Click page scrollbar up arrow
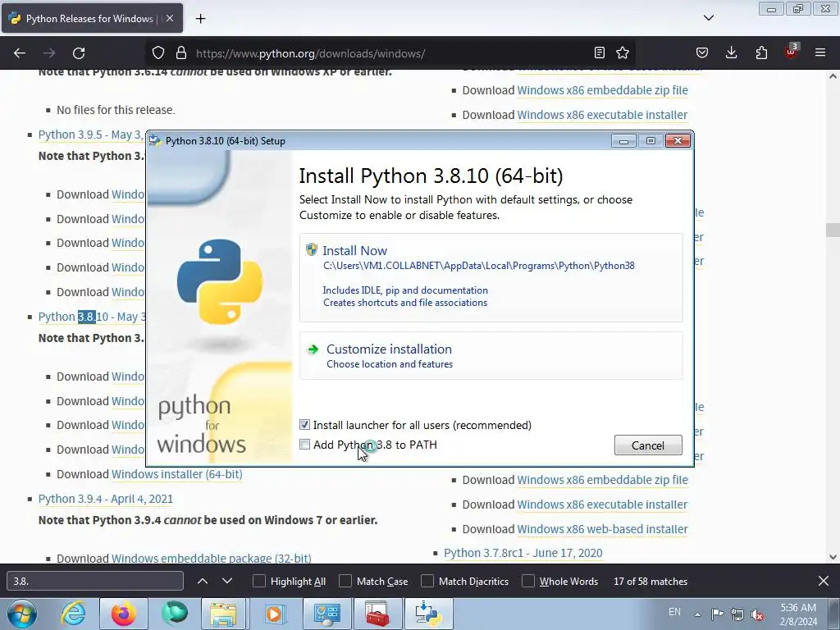Screen dimensions: 840x630 click(833, 76)
